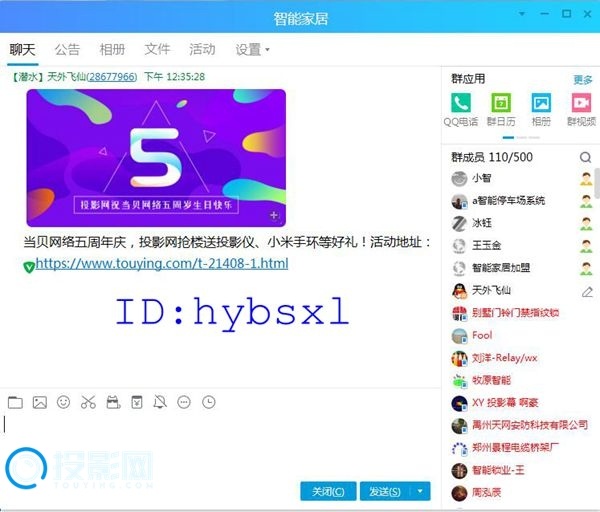Click the send picture icon in toolbar
600x512 pixels.
click(40, 402)
